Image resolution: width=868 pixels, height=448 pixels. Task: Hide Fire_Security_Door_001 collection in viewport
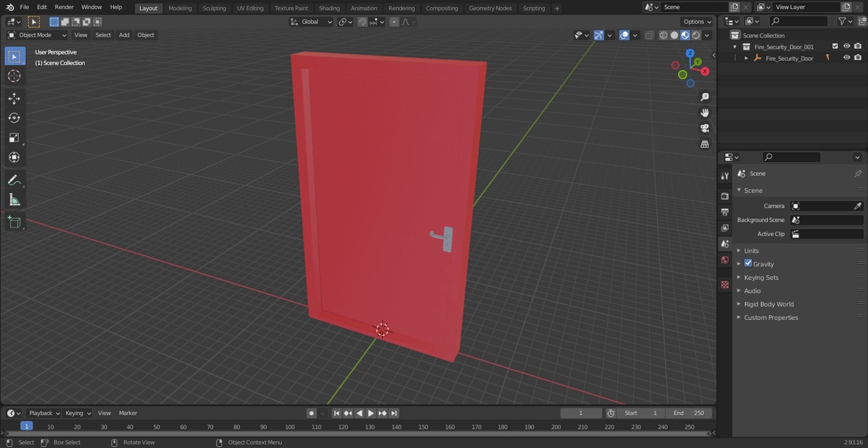click(846, 46)
